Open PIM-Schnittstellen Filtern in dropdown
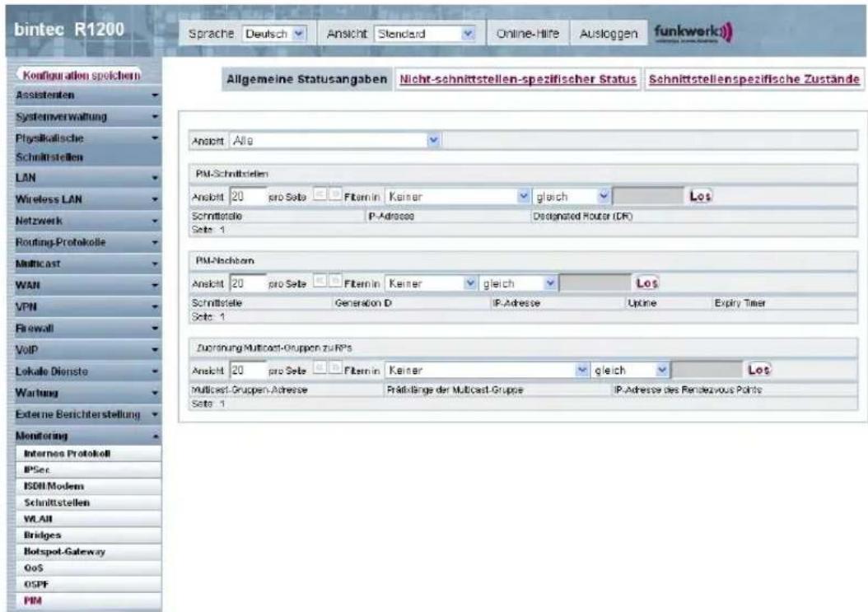Image resolution: width=868 pixels, height=612 pixels. point(458,197)
